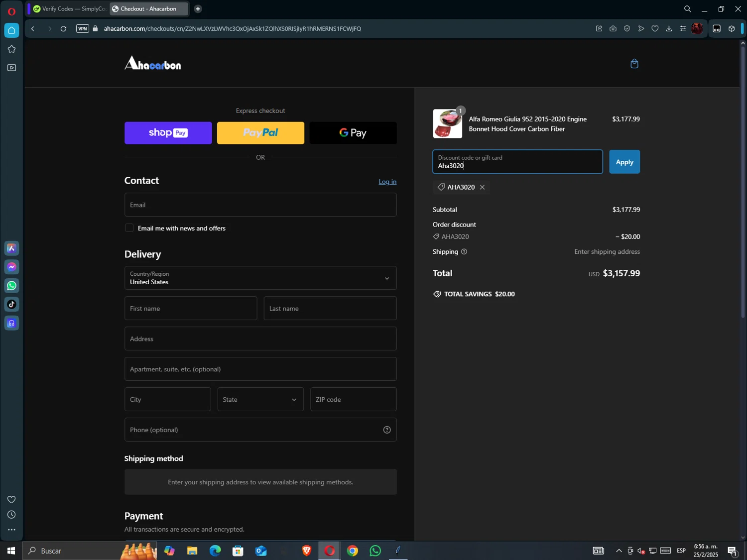Open Microsoft Store from taskbar
The image size is (747, 560).
coord(238,551)
